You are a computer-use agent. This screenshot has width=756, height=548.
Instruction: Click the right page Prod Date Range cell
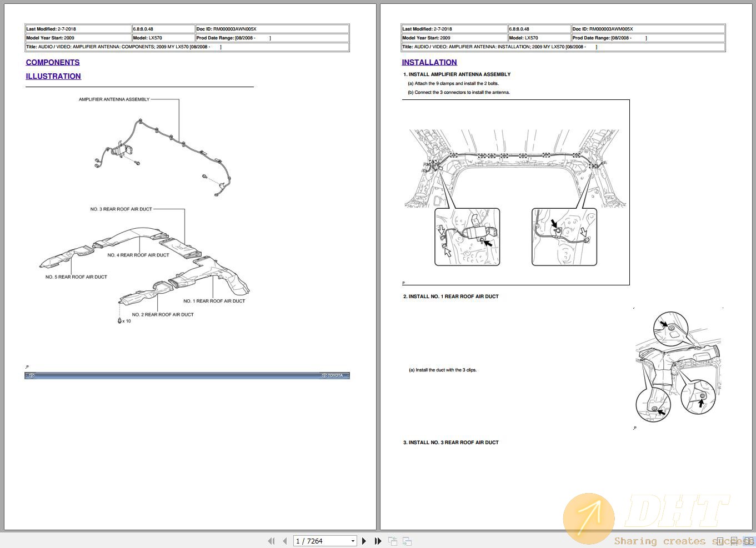(x=648, y=38)
